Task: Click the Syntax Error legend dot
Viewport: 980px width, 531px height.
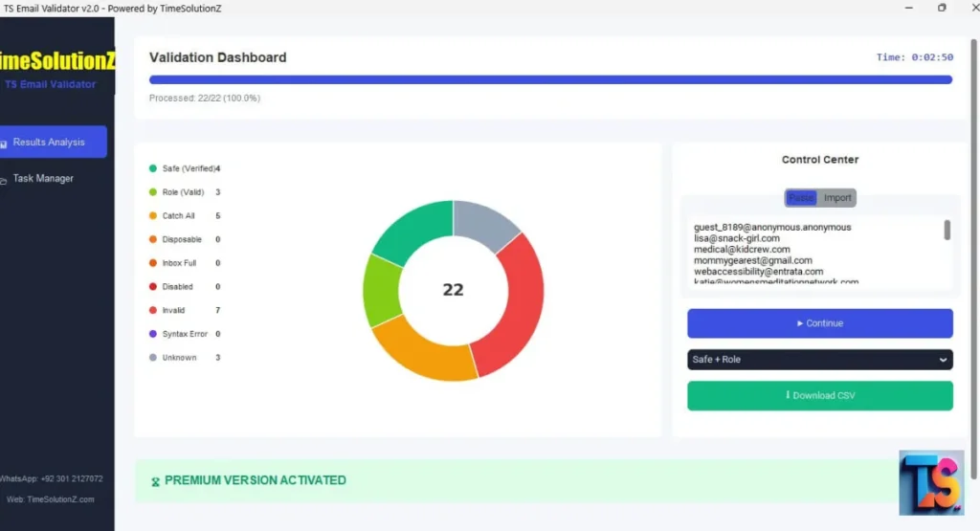Action: click(x=152, y=334)
